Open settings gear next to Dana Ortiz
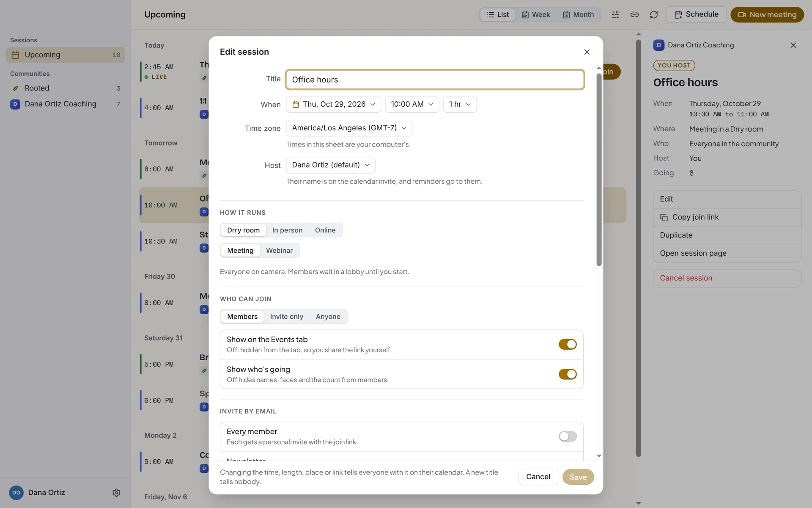This screenshot has height=508, width=812. coord(116,492)
